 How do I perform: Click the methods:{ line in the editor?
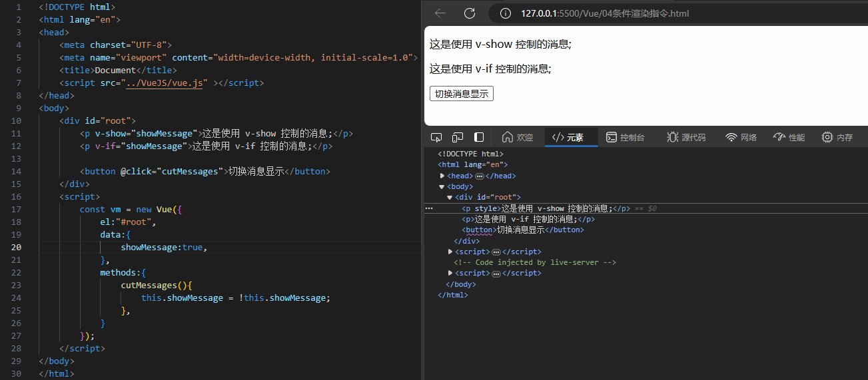click(123, 272)
